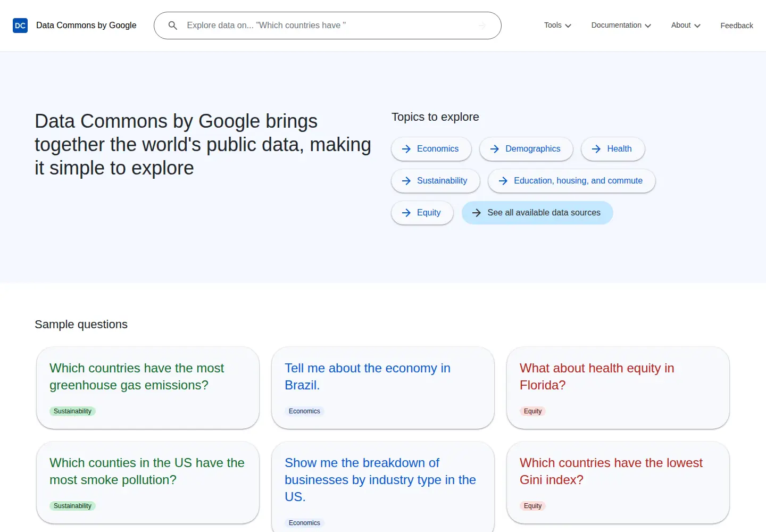The image size is (766, 532).
Task: Click Sustainability tag on greenhouse gas card
Action: (x=72, y=411)
